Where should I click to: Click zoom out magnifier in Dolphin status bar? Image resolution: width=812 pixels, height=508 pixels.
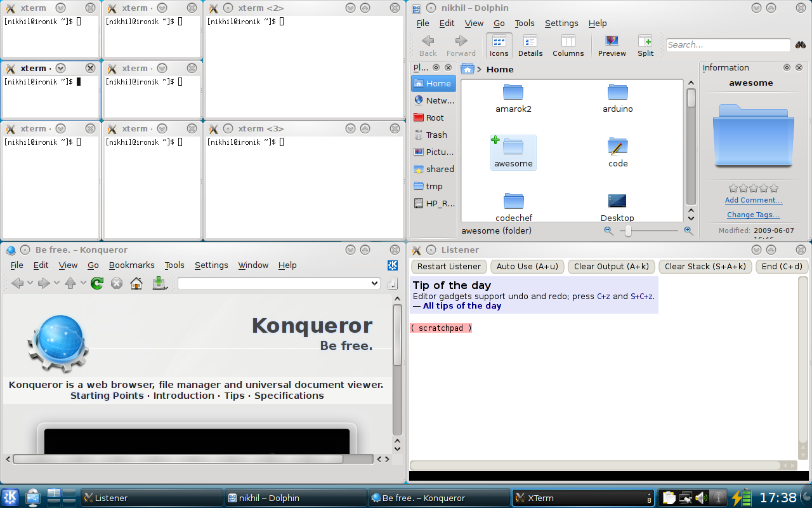[608, 231]
